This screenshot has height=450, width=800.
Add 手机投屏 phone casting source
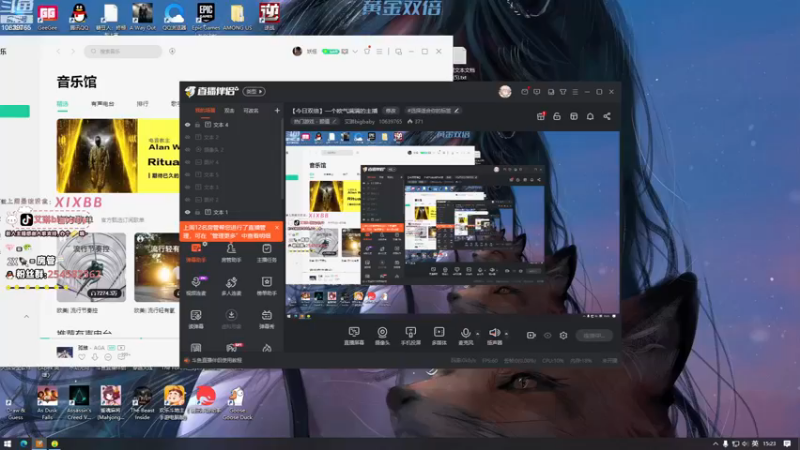(x=410, y=336)
